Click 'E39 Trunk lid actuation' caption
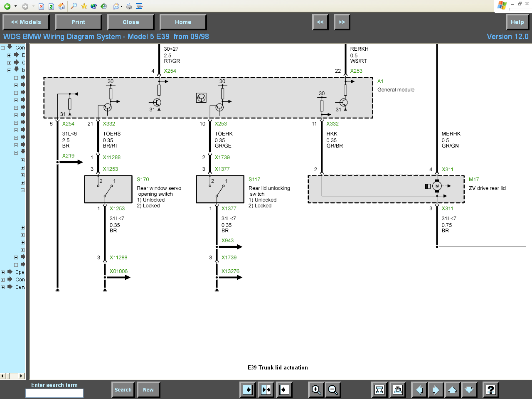This screenshot has width=532, height=399. [x=278, y=367]
